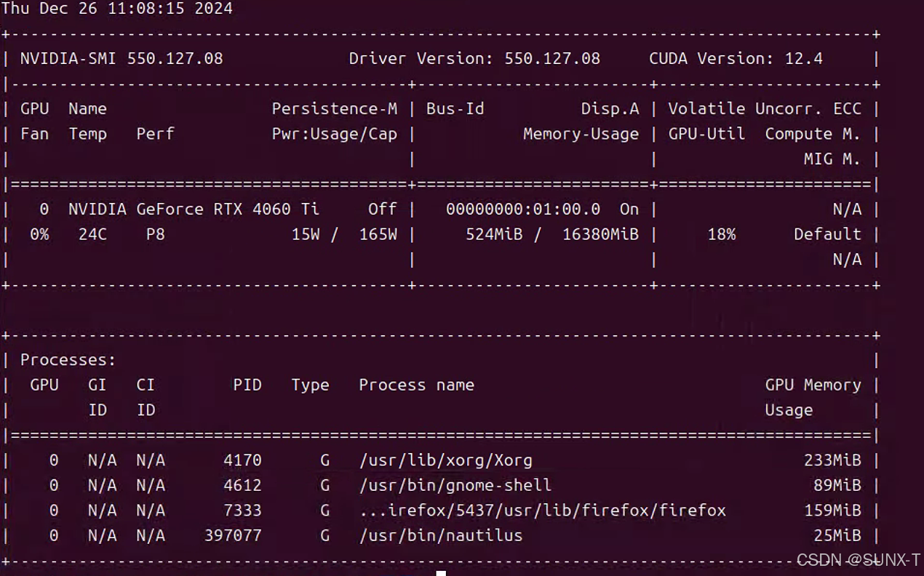The width and height of the screenshot is (924, 576).
Task: Click the PID 4170
Action: click(x=242, y=460)
